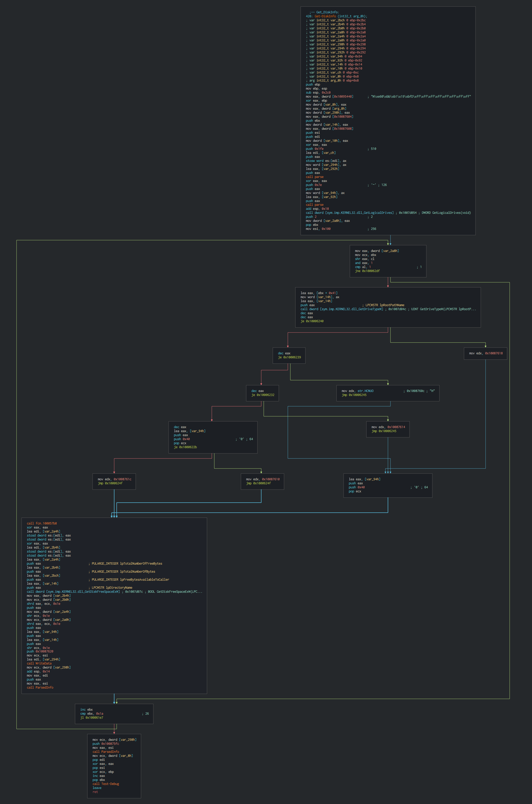Click the je 0x10006239 instruction
Screen dimensions: 532x804
tap(289, 357)
